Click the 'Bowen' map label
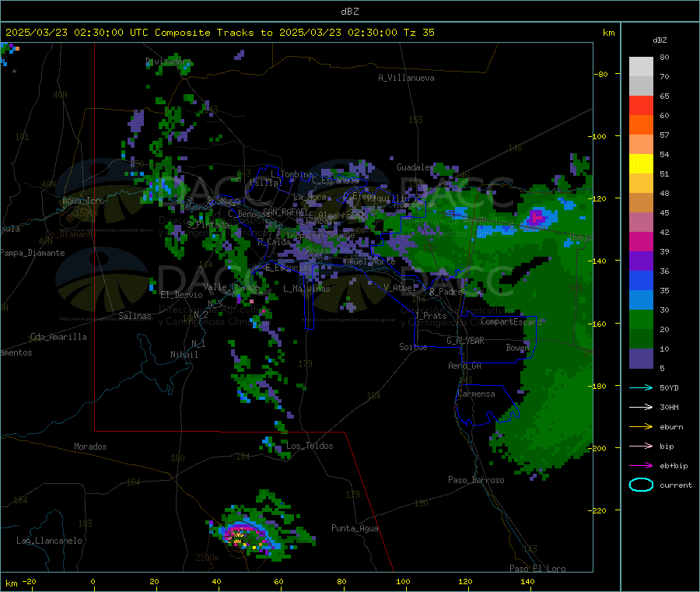Viewport: 700px width, 592px height. click(x=517, y=347)
